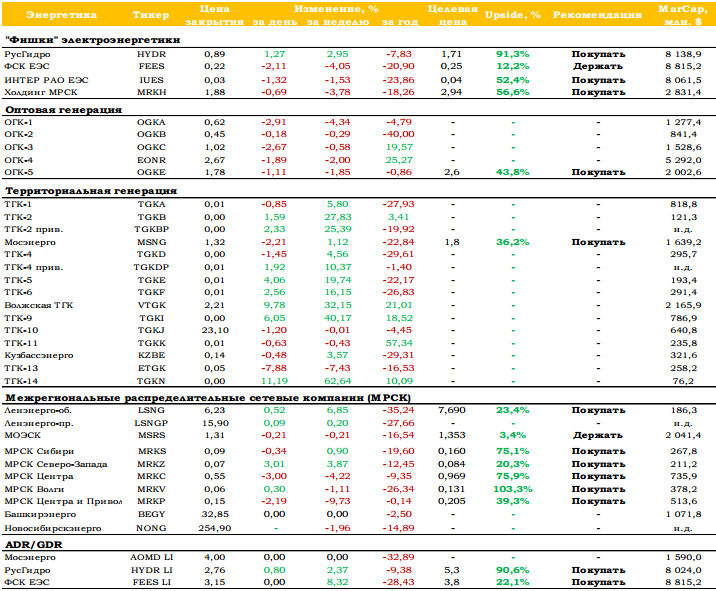Click 'Держать' recommendation in FEES row

point(598,67)
